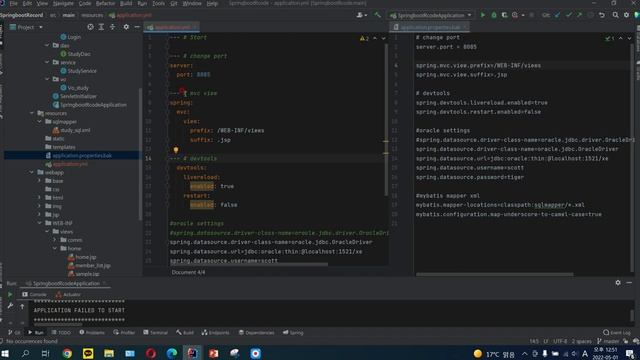Select home.jsp in project tree
This screenshot has width=640, height=360.
tap(82, 257)
